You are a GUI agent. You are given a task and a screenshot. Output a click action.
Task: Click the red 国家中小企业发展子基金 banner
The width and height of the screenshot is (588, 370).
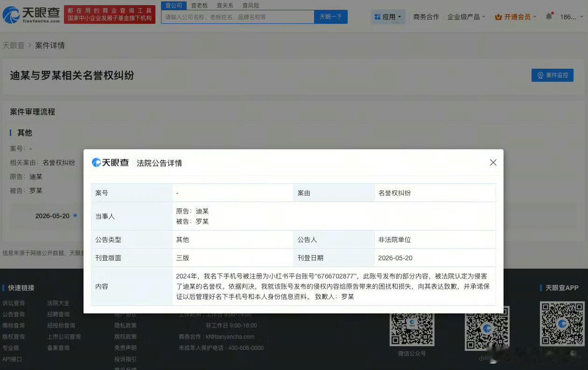tap(110, 14)
